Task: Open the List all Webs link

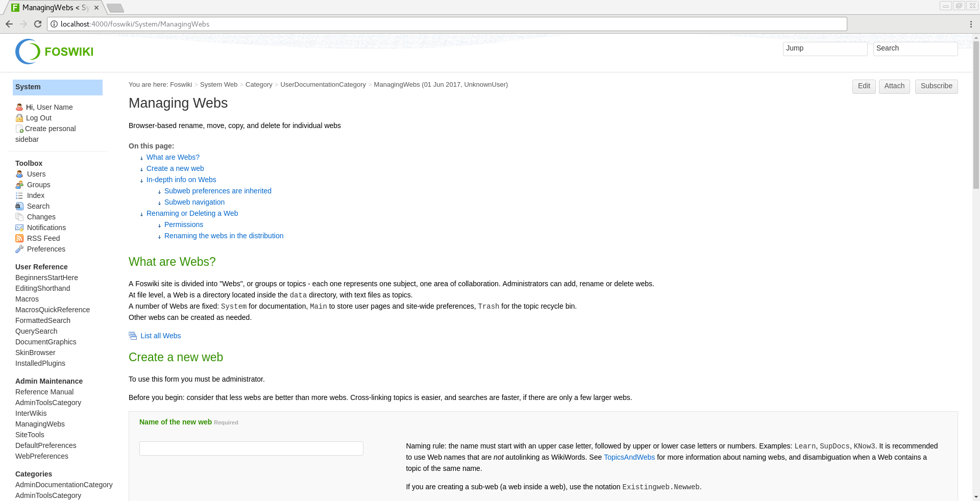Action: (x=160, y=336)
